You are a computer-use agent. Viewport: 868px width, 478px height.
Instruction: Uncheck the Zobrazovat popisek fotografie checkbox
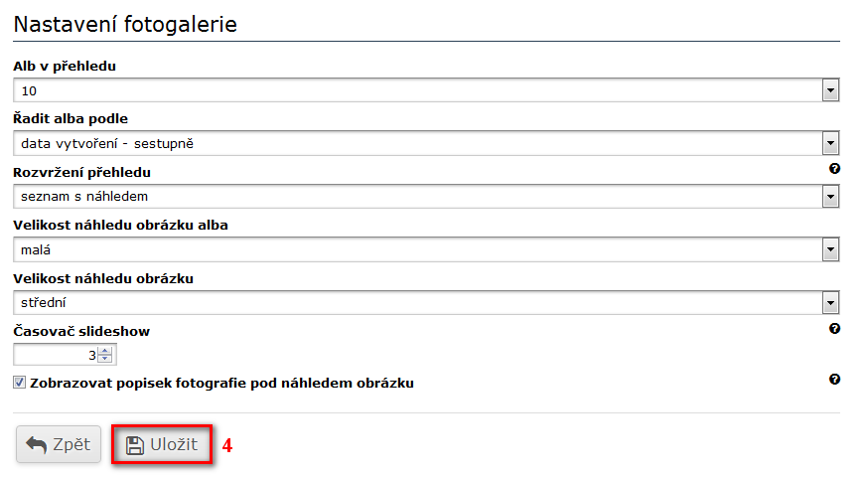coord(20,383)
